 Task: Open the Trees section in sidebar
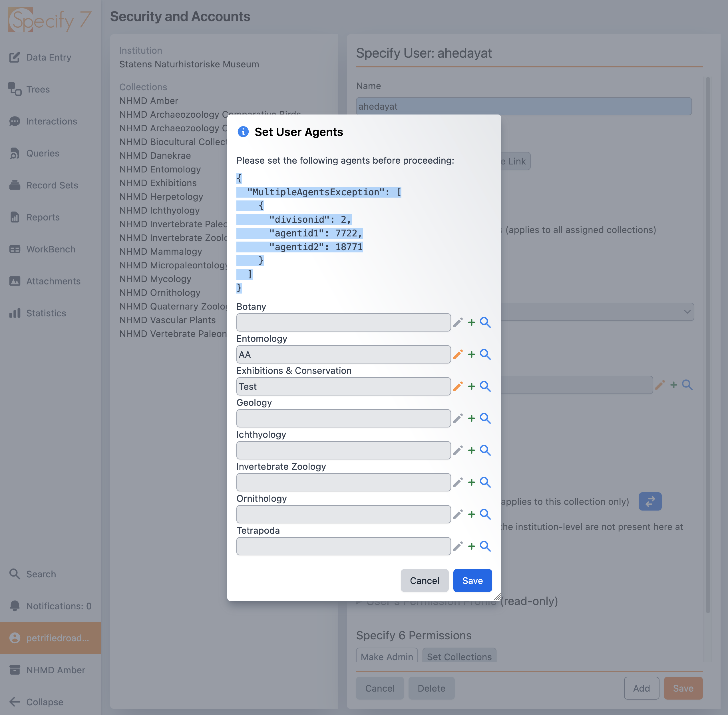coord(38,89)
